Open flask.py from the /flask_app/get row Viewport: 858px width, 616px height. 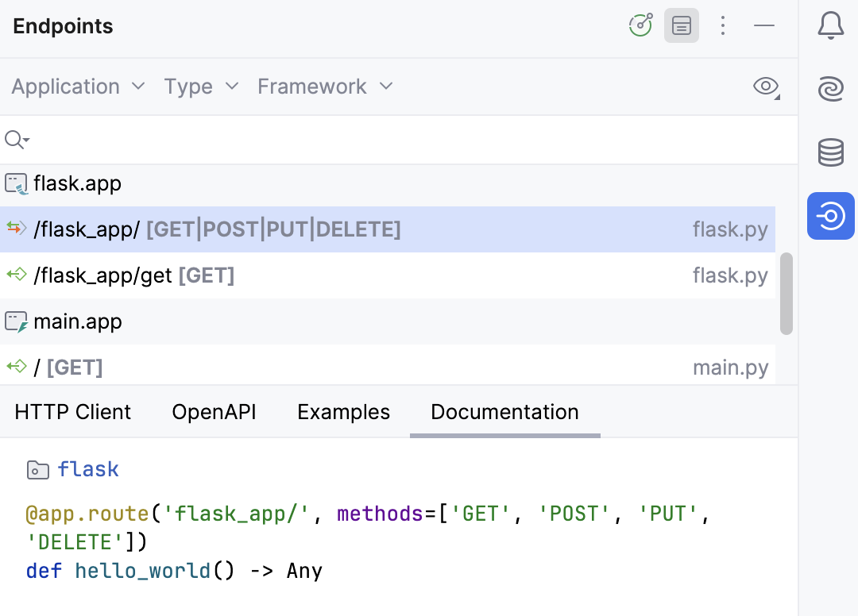point(729,275)
